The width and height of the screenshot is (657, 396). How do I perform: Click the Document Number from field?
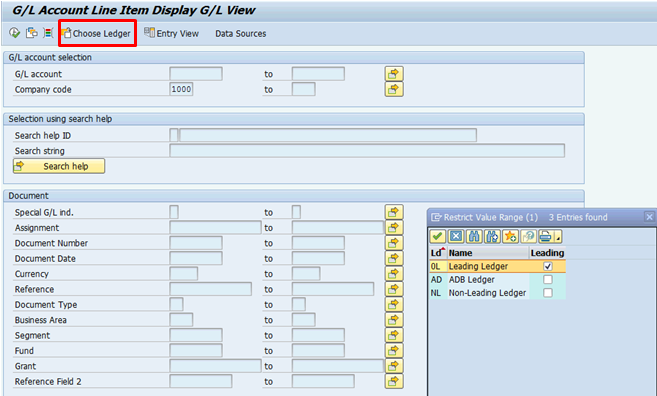click(x=196, y=243)
